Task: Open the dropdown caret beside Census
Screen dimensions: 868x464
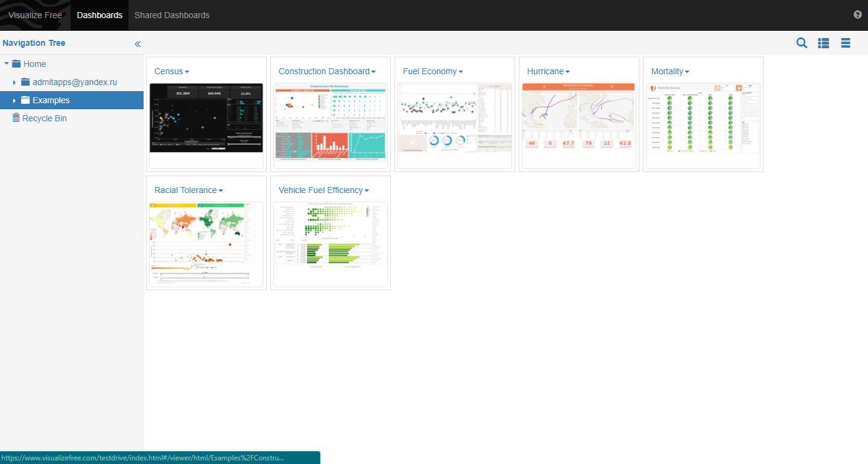Action: click(187, 72)
